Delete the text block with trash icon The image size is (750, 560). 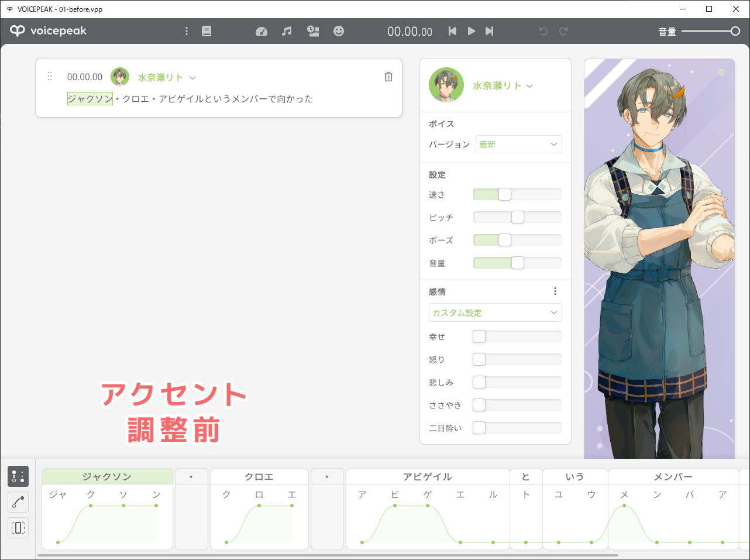pos(388,77)
